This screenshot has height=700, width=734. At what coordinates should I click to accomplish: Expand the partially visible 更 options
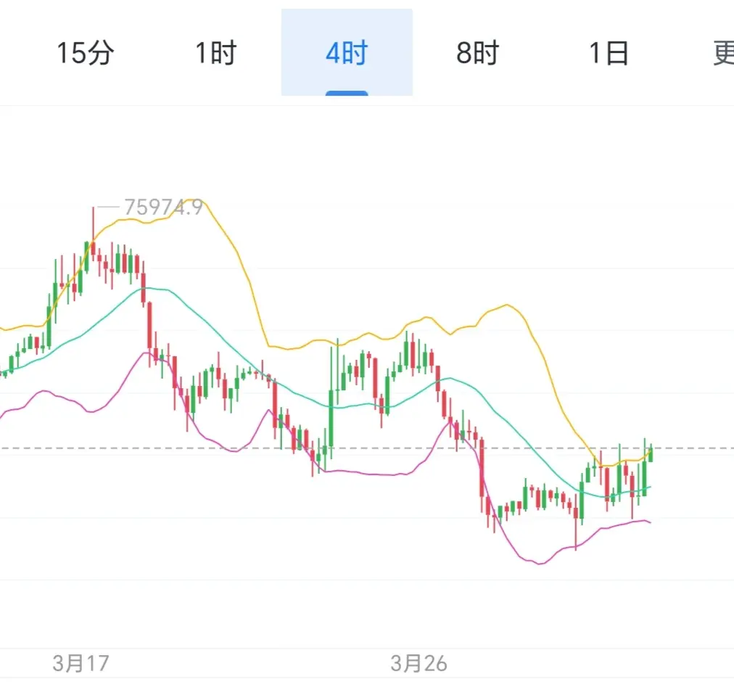[723, 53]
